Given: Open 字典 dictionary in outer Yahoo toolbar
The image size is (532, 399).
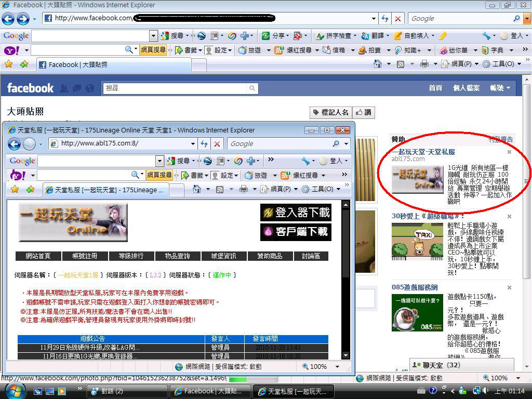Looking at the screenshot, I should coord(494,50).
